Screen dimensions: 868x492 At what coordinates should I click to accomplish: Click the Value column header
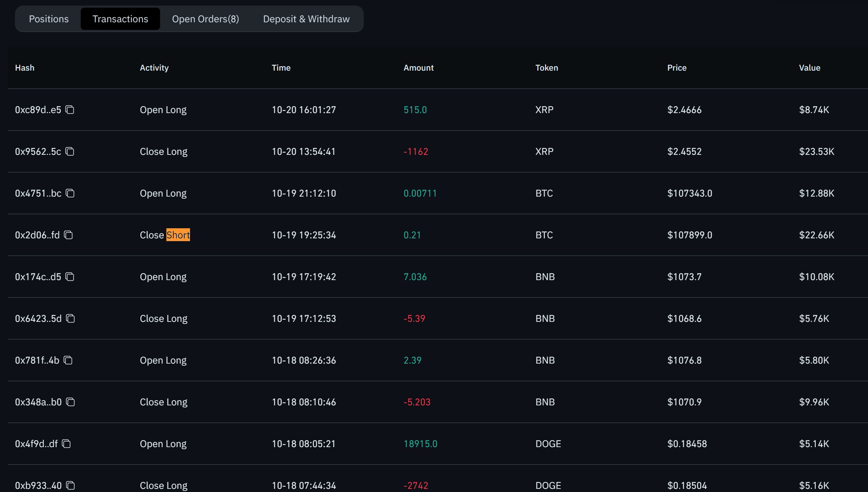809,68
